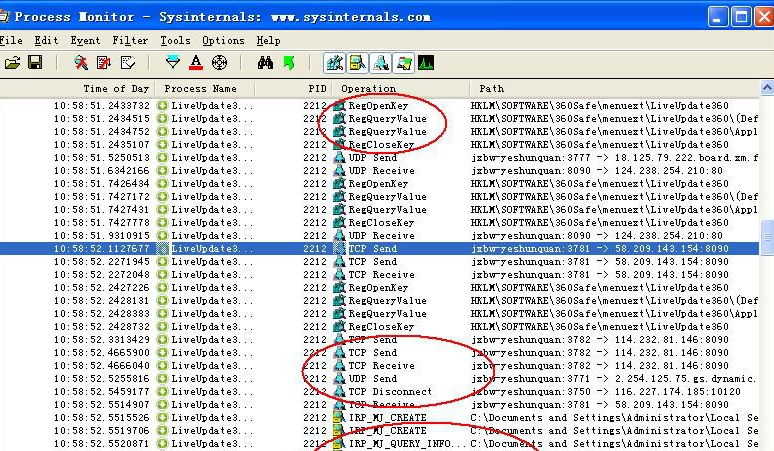This screenshot has width=774, height=451.
Task: Click the Process Name column header
Action: point(205,89)
